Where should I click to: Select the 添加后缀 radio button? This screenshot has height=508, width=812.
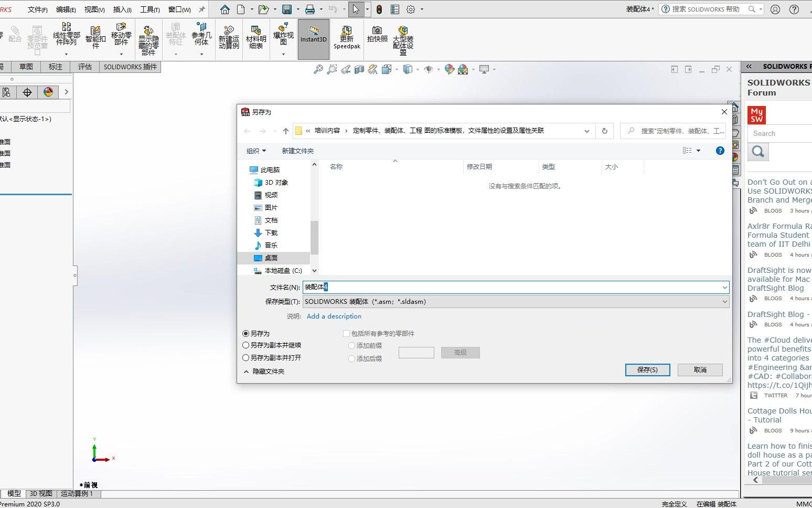[x=352, y=359]
